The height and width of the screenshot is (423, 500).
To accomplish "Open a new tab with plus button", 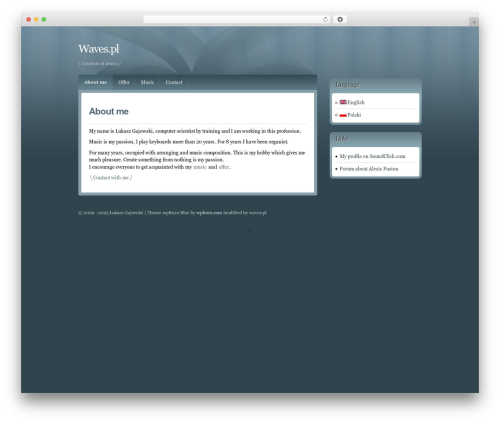I will coord(474,22).
